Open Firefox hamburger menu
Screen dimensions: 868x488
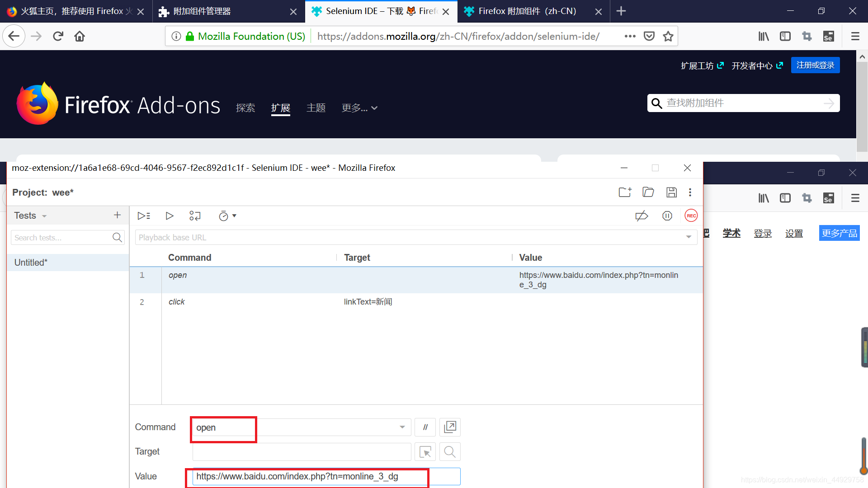(x=855, y=36)
